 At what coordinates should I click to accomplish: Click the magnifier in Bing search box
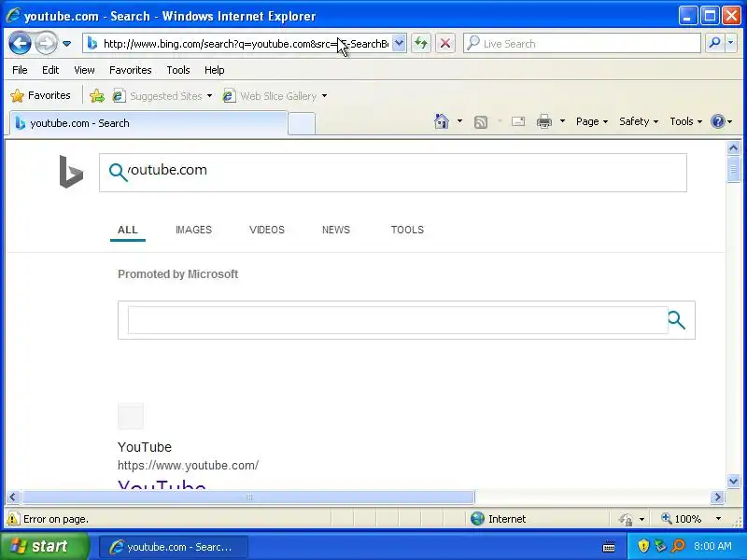[x=118, y=173]
